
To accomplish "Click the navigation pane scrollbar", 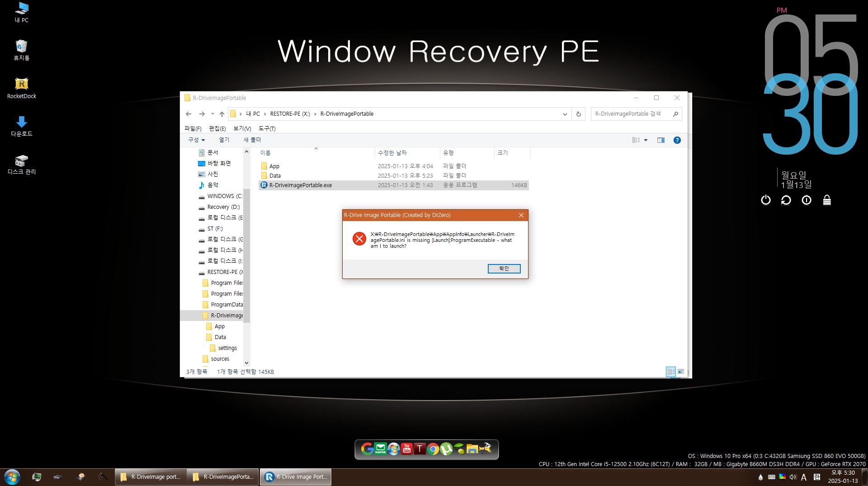I will coord(246,256).
